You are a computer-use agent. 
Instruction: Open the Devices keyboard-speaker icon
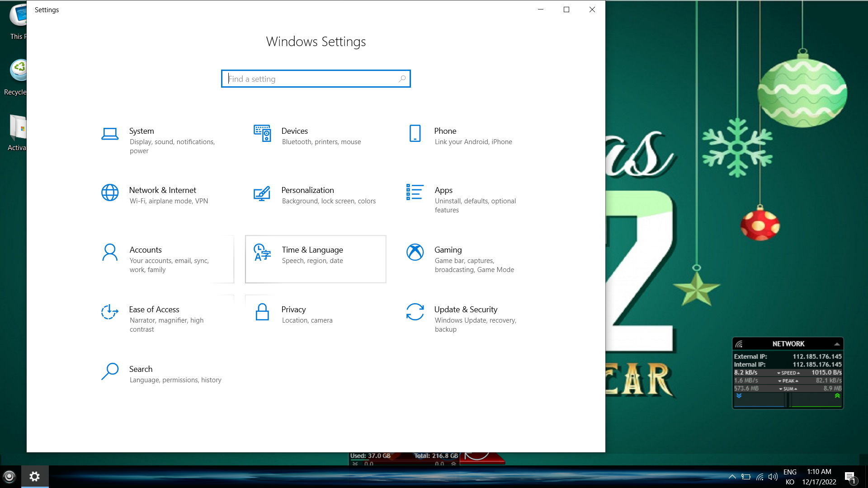[x=262, y=133]
